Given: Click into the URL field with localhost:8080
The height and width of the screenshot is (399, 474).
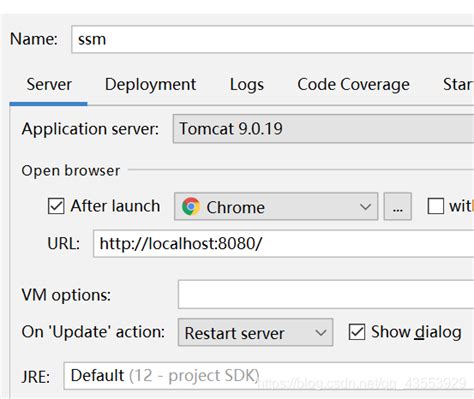Looking at the screenshot, I should (x=283, y=244).
